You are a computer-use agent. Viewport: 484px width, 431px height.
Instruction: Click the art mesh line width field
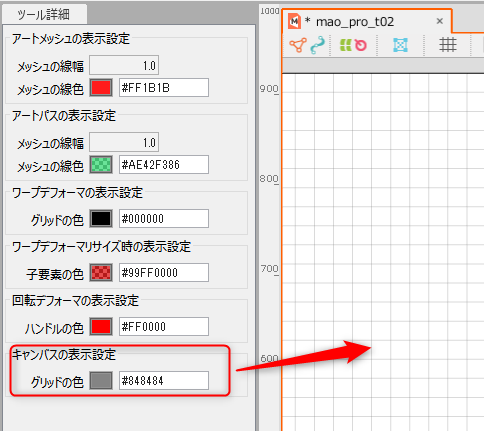124,65
